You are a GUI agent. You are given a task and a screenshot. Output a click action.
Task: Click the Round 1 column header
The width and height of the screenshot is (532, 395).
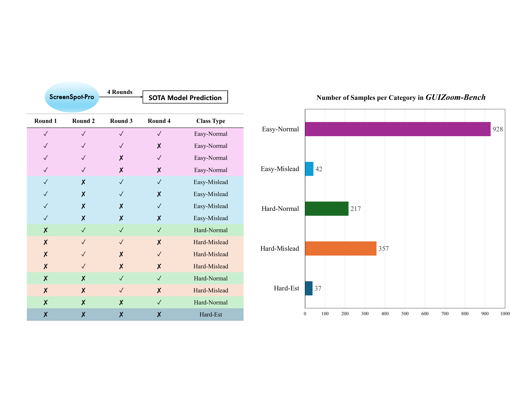[x=46, y=121]
